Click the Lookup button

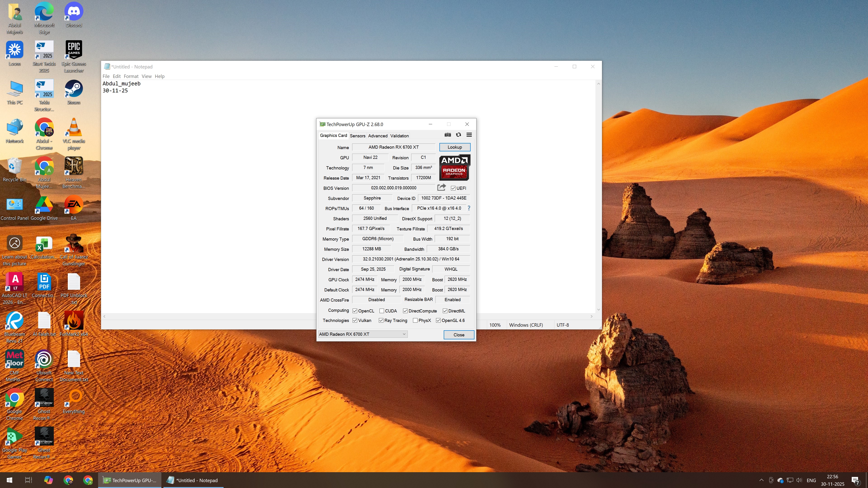coord(455,147)
